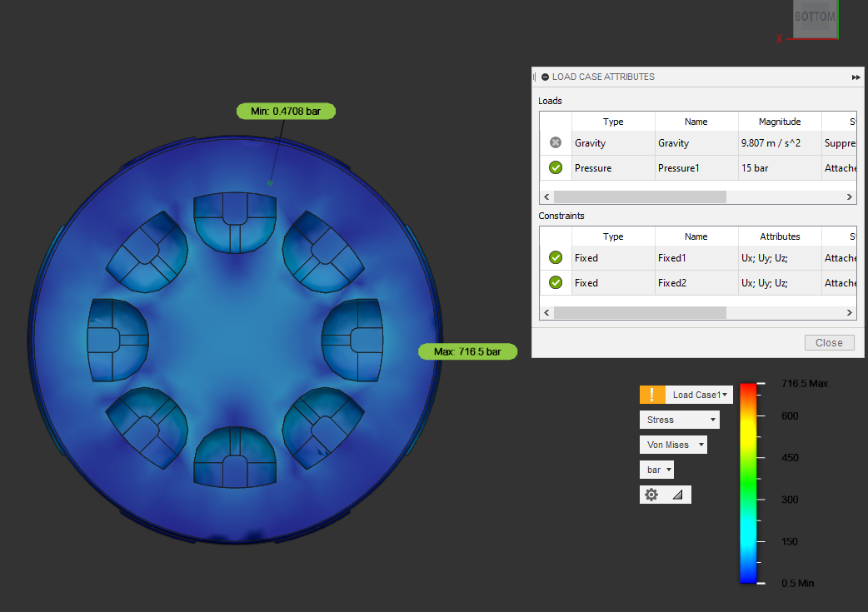
Task: Open legend options with the gear icon
Action: (x=651, y=495)
